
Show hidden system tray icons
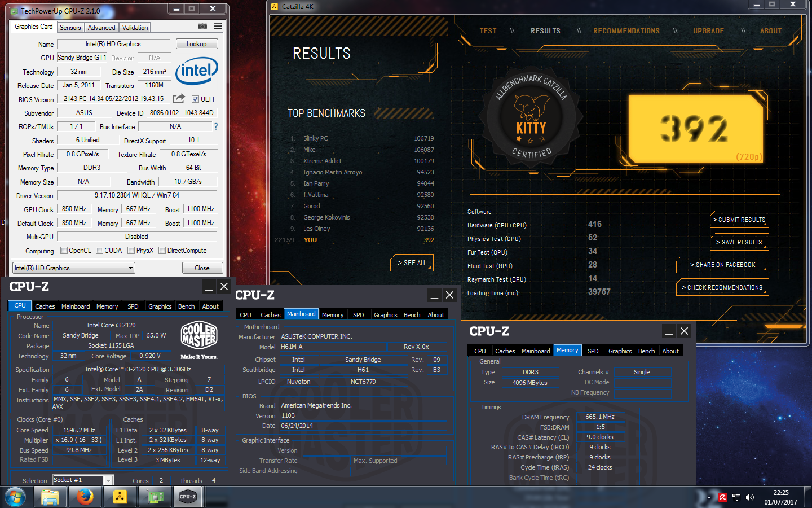pos(709,497)
